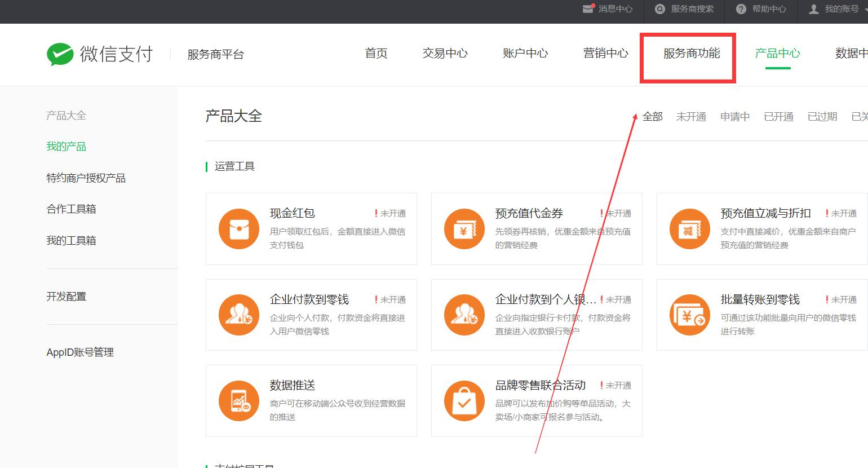Select 特约商户授权产品 in sidebar
The image size is (868, 468).
point(86,178)
